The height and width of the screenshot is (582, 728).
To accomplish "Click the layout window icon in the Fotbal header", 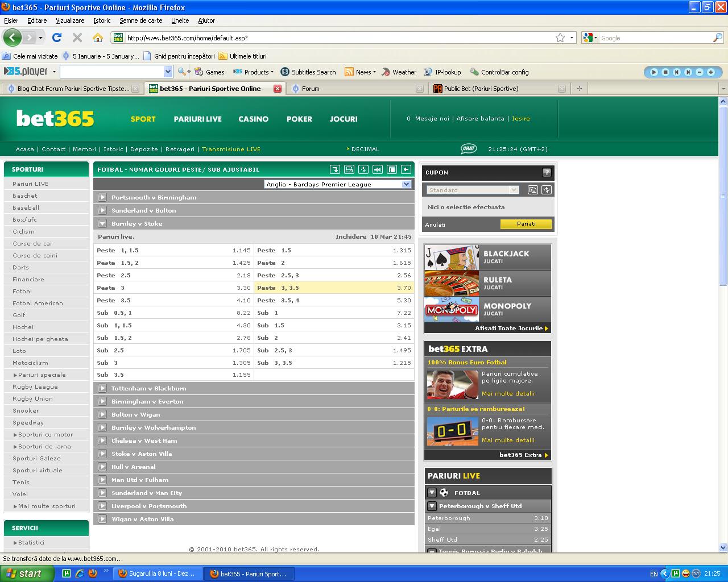I will pos(391,169).
